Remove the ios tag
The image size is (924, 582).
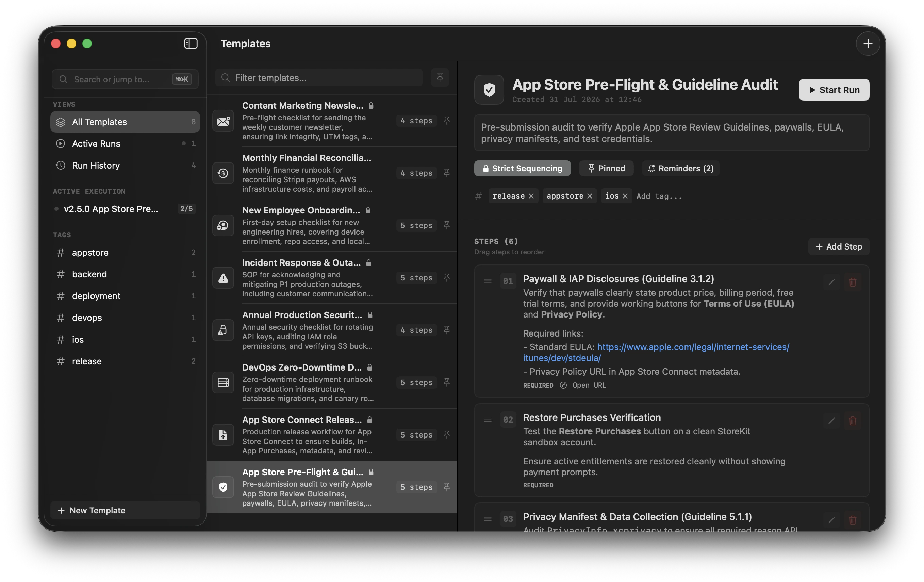point(625,196)
